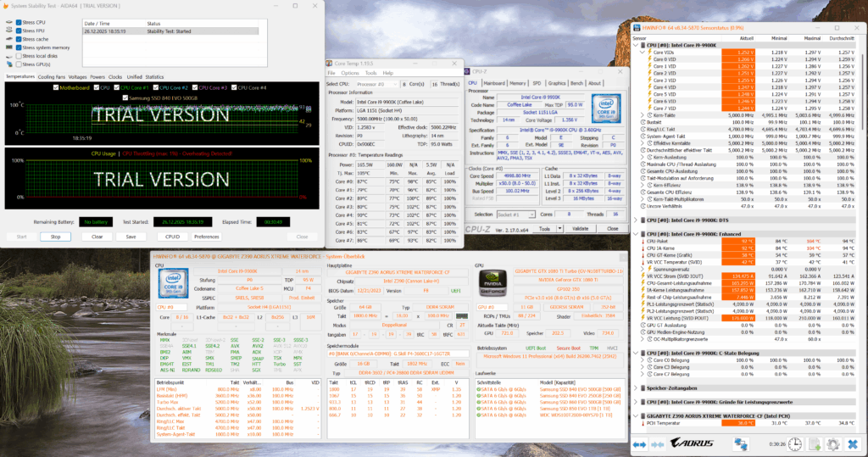The height and width of the screenshot is (457, 868).
Task: Click the CPU-Z title bar icon
Action: 467,71
